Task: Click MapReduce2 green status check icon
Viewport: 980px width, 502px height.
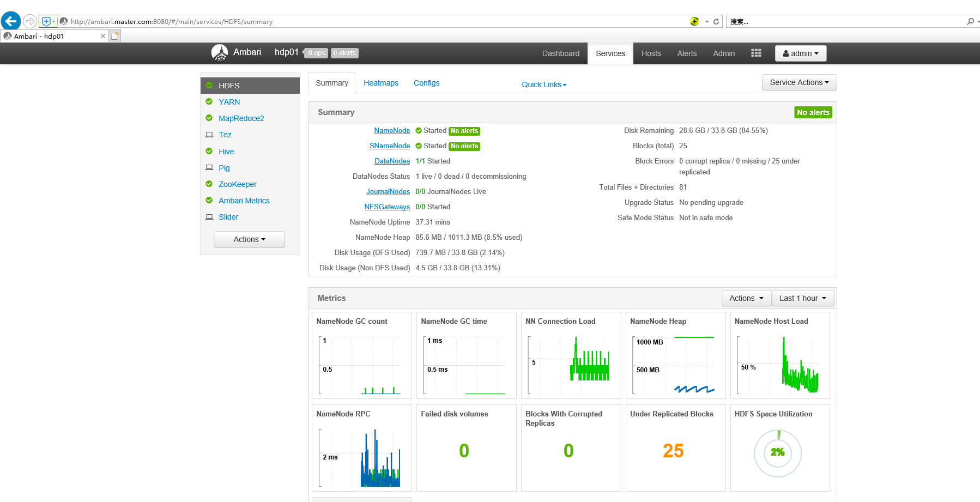Action: (x=209, y=118)
